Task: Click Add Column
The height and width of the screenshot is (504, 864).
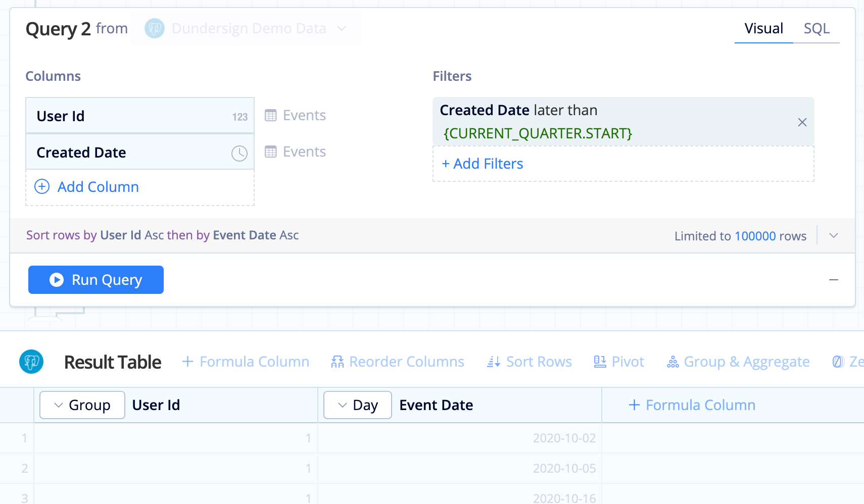Action: pos(140,187)
